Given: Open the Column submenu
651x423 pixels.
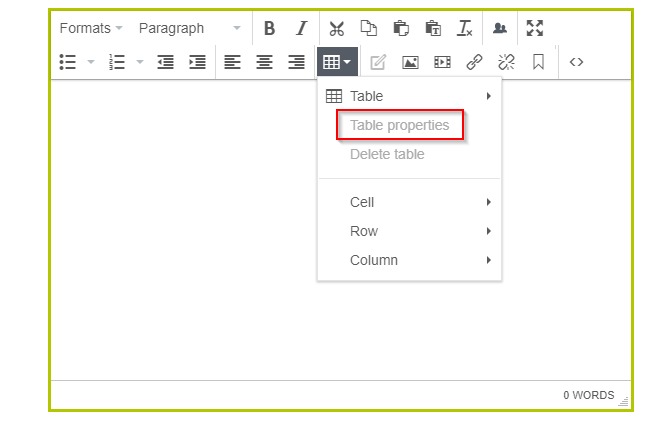Looking at the screenshot, I should tap(409, 260).
